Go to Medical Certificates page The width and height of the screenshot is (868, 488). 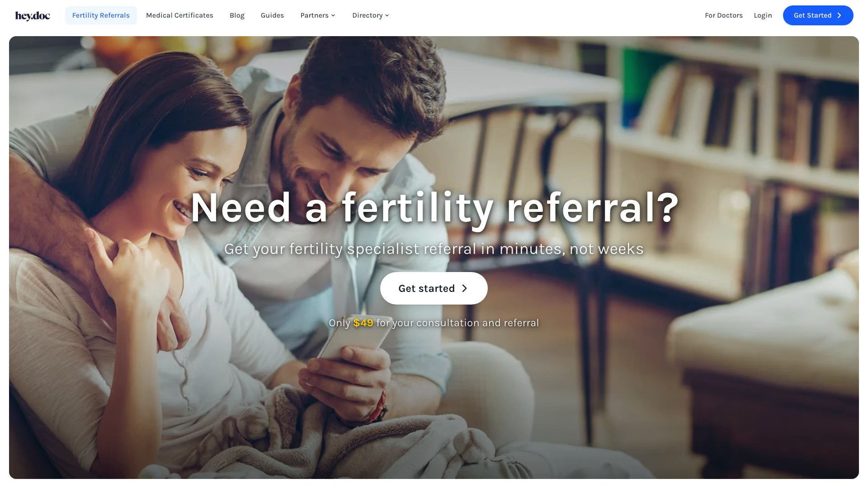tap(179, 15)
